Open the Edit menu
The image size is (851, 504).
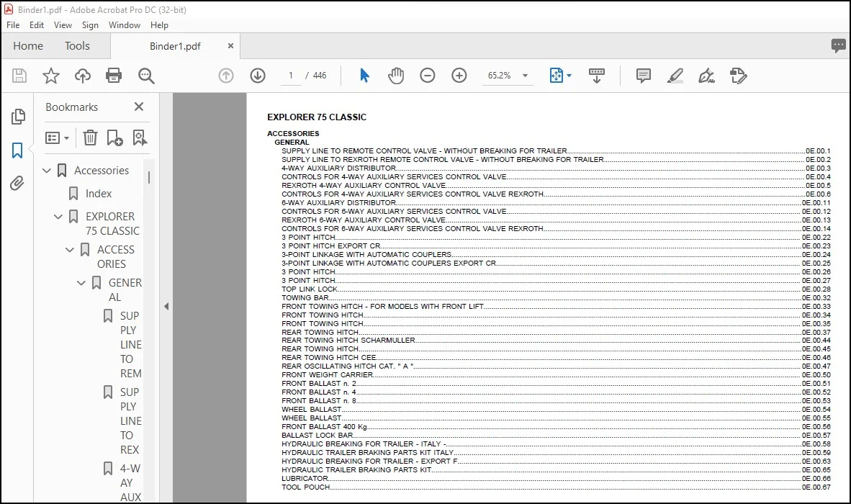point(37,25)
